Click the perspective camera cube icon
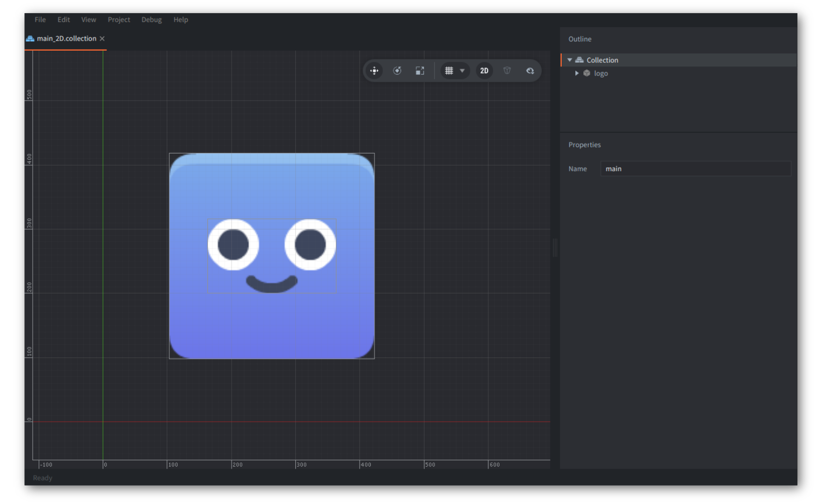 click(507, 71)
